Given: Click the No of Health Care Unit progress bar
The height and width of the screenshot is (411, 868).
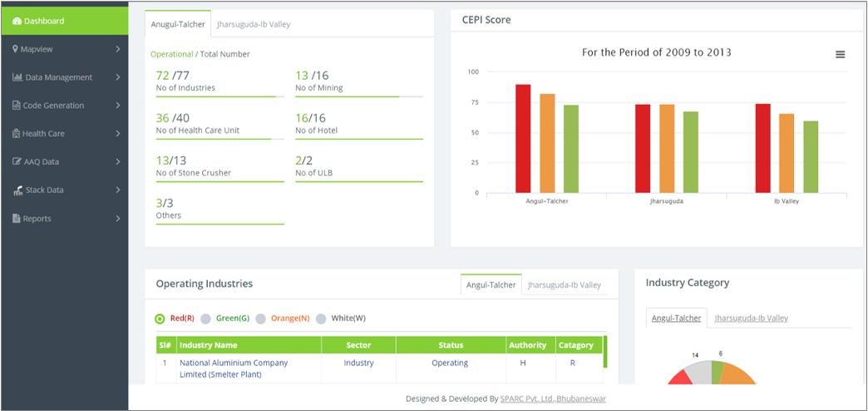Looking at the screenshot, I should tap(219, 139).
